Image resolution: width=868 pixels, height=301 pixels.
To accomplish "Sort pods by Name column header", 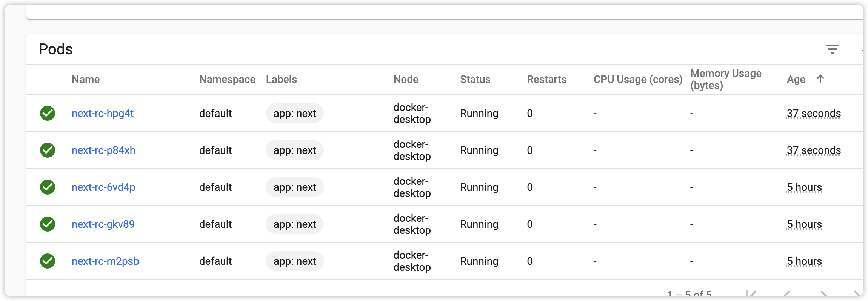I will [86, 80].
